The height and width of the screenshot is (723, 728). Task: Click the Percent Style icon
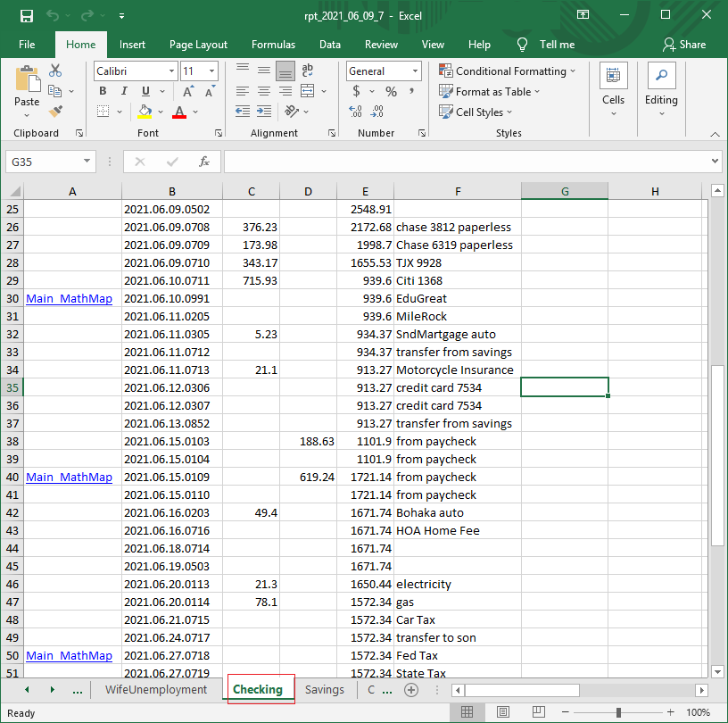pyautogui.click(x=391, y=91)
